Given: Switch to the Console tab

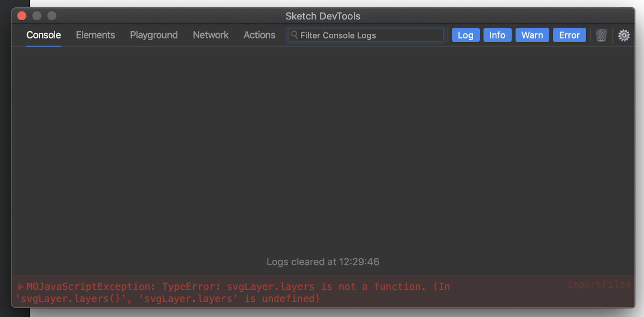Looking at the screenshot, I should click(x=44, y=35).
